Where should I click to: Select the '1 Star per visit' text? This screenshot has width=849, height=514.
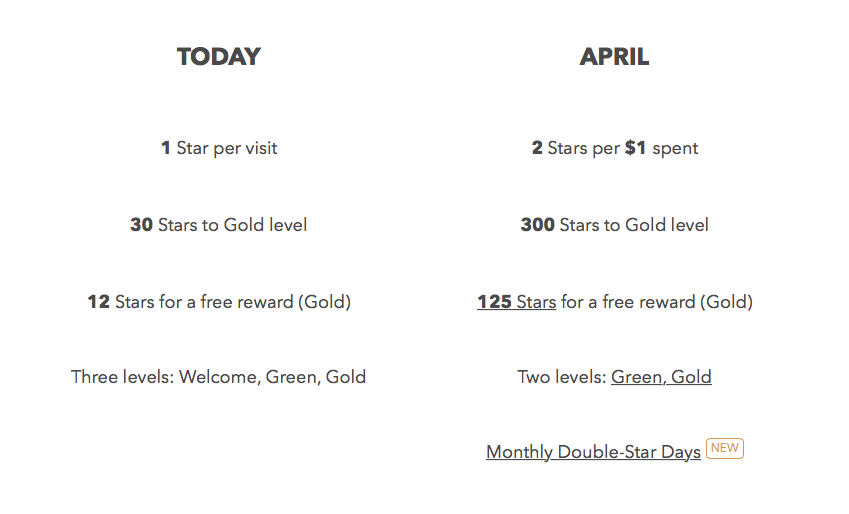[x=219, y=148]
